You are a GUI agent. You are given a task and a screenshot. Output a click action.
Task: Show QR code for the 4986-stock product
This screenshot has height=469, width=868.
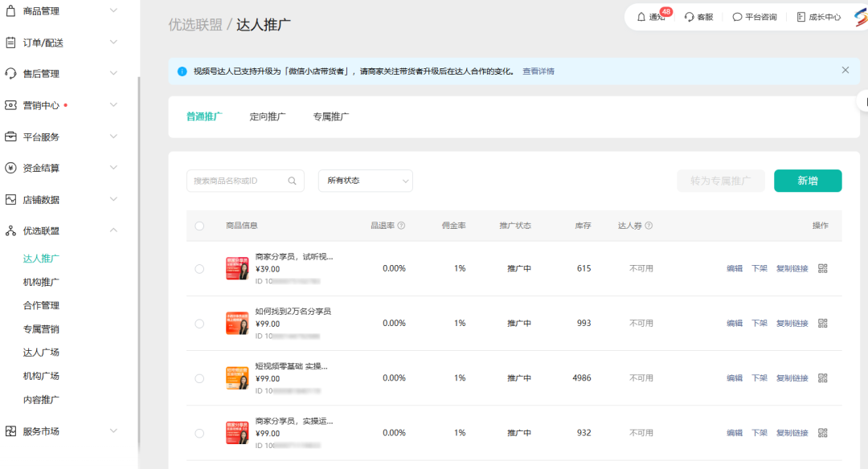(x=822, y=377)
